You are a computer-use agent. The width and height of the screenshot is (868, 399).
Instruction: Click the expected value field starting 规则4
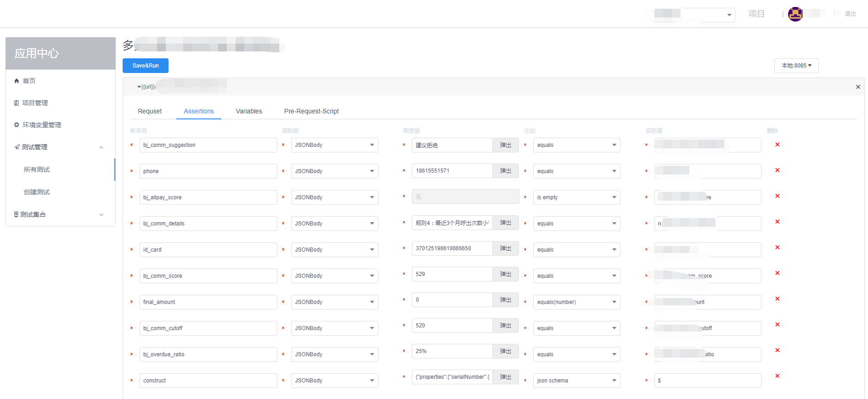(452, 223)
